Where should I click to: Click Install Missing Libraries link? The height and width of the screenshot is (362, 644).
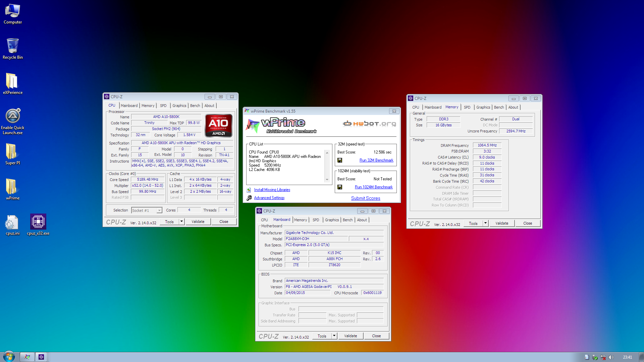pyautogui.click(x=272, y=190)
